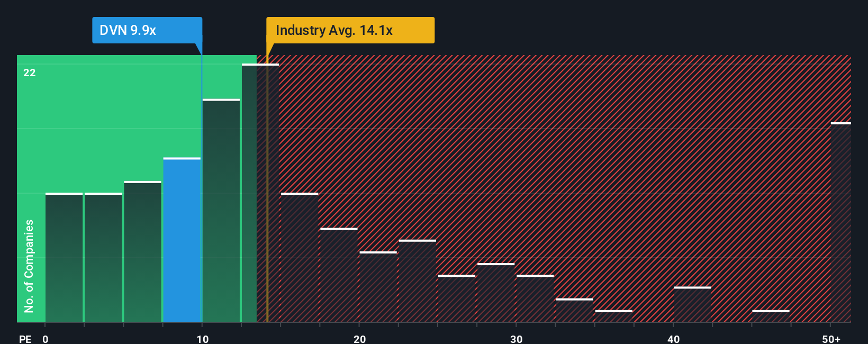868x344 pixels.
Task: Click the x-axis label 50+
Action: (831, 339)
